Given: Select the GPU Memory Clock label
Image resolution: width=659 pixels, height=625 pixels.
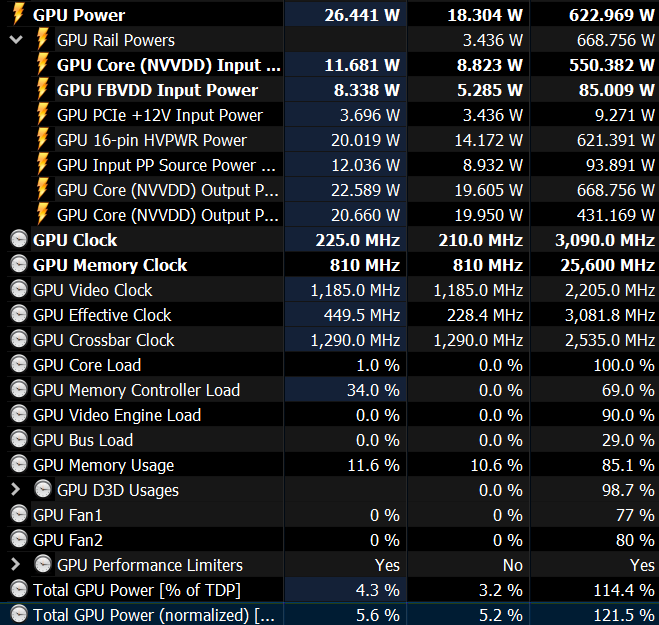Looking at the screenshot, I should click(x=110, y=265).
